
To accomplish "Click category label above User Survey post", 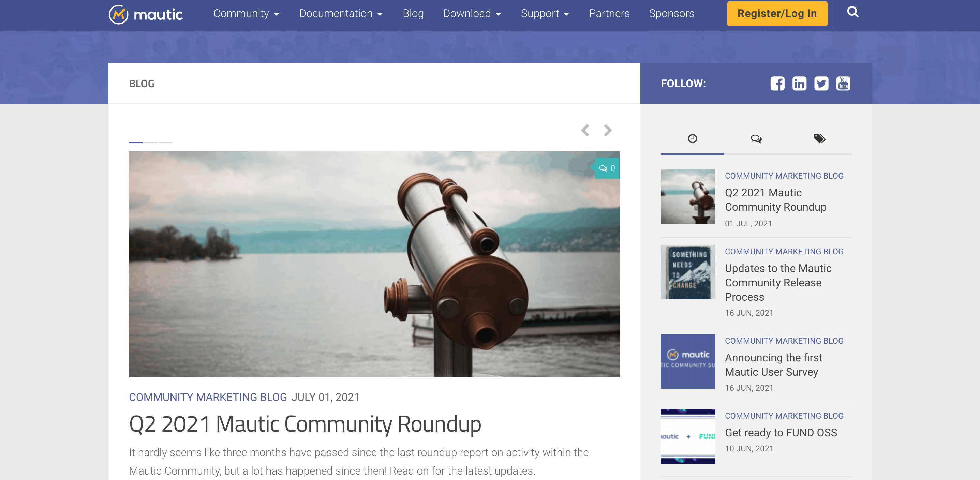I will 784,341.
